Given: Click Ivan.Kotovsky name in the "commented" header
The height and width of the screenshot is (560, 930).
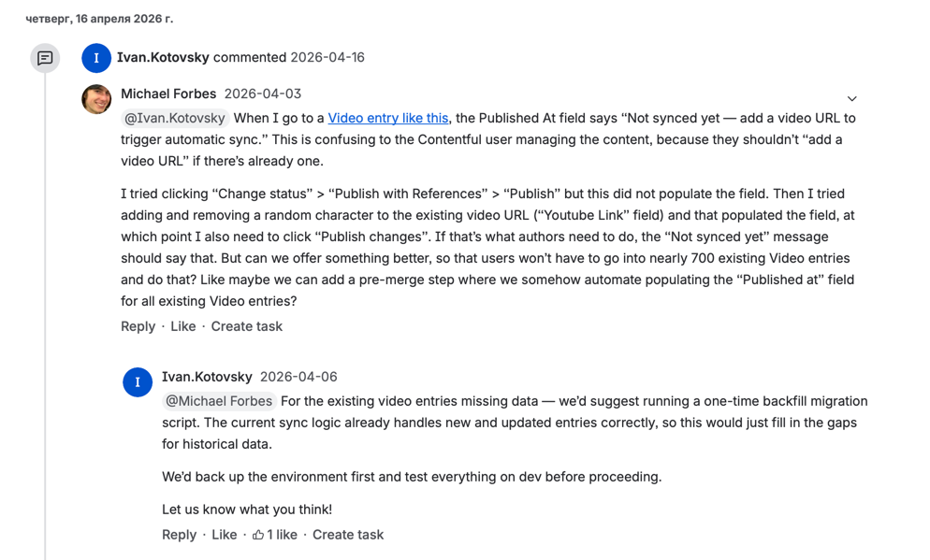Looking at the screenshot, I should pos(163,57).
